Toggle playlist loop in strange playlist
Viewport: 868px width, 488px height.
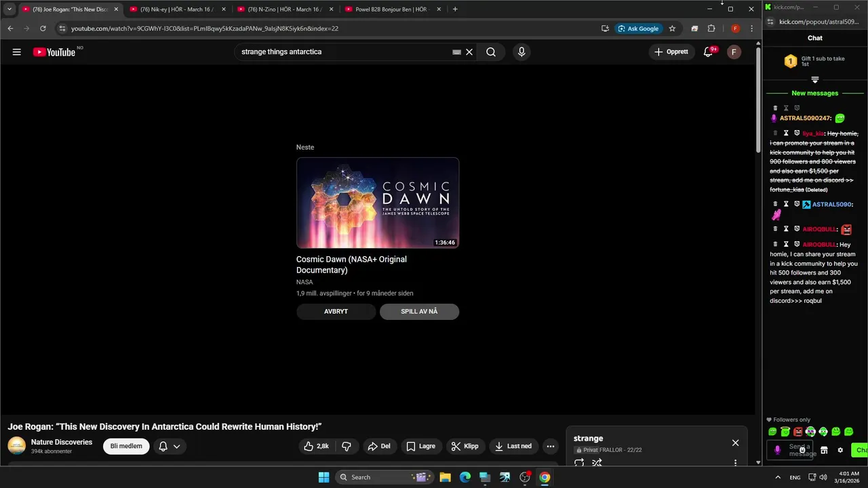[x=579, y=463]
